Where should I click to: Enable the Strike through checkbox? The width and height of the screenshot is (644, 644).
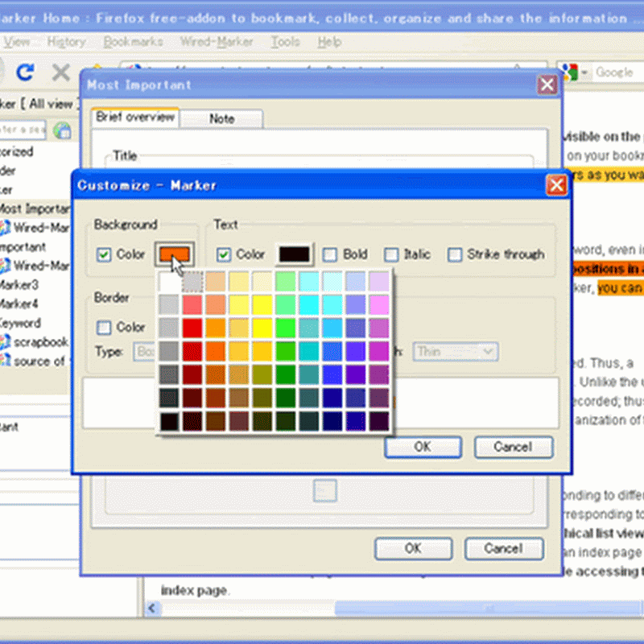pyautogui.click(x=456, y=254)
